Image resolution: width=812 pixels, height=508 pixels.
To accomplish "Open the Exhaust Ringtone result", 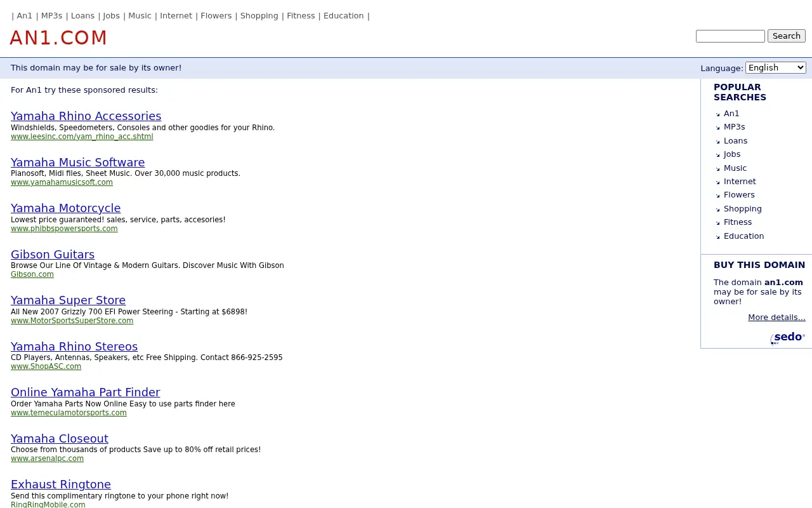I will pyautogui.click(x=61, y=484).
